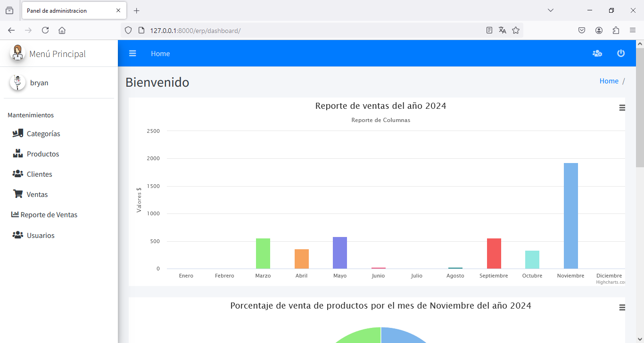
Task: Click the Ventas shopping cart icon
Action: click(x=18, y=194)
